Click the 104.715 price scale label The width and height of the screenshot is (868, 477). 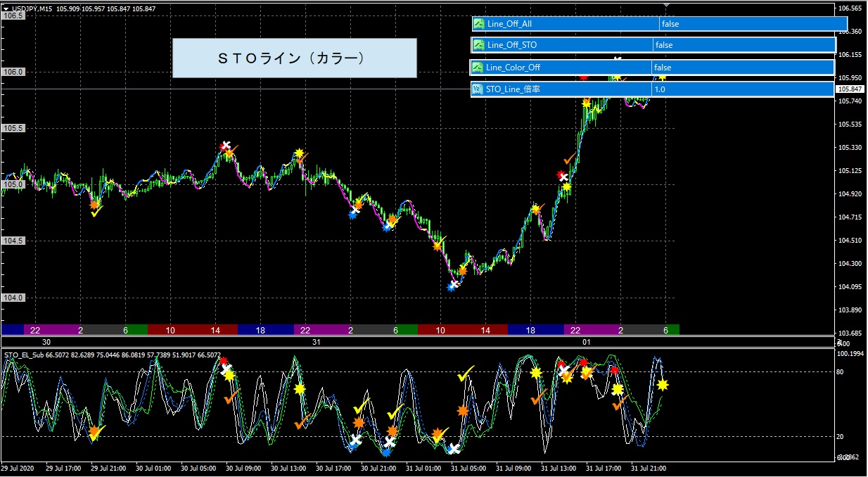(850, 217)
